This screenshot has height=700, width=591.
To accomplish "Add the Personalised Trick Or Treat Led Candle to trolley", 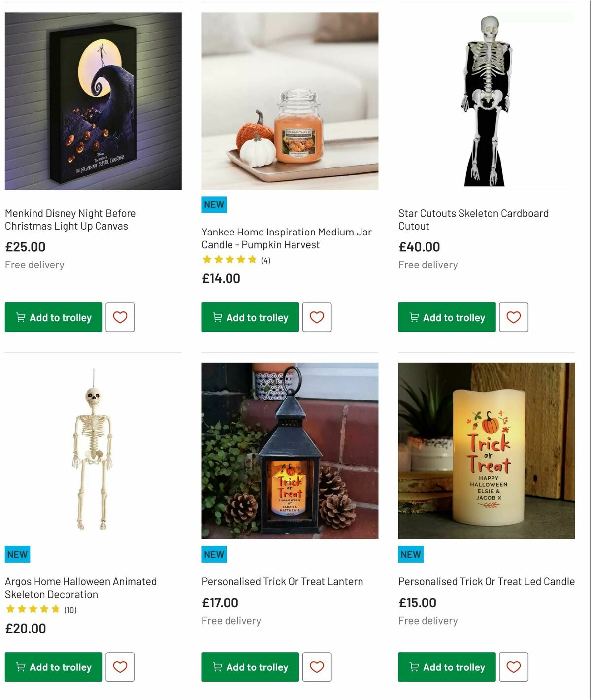I will pyautogui.click(x=447, y=667).
